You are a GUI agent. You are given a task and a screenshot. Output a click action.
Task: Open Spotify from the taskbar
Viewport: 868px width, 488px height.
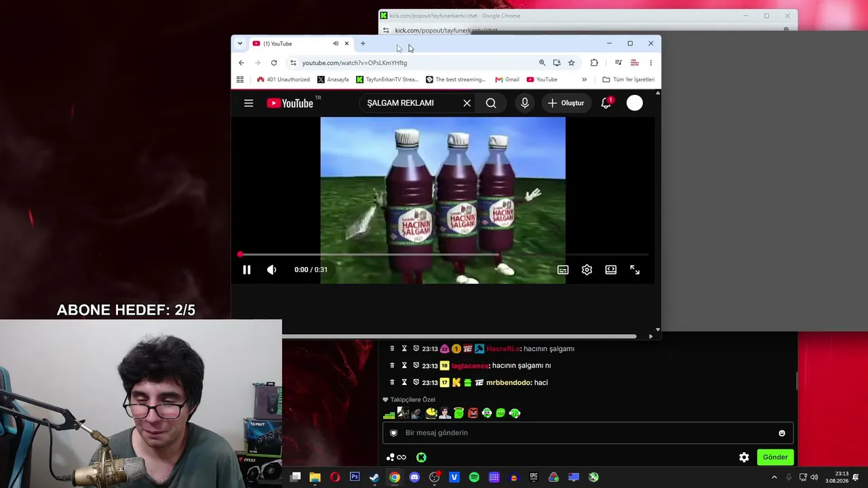474,477
